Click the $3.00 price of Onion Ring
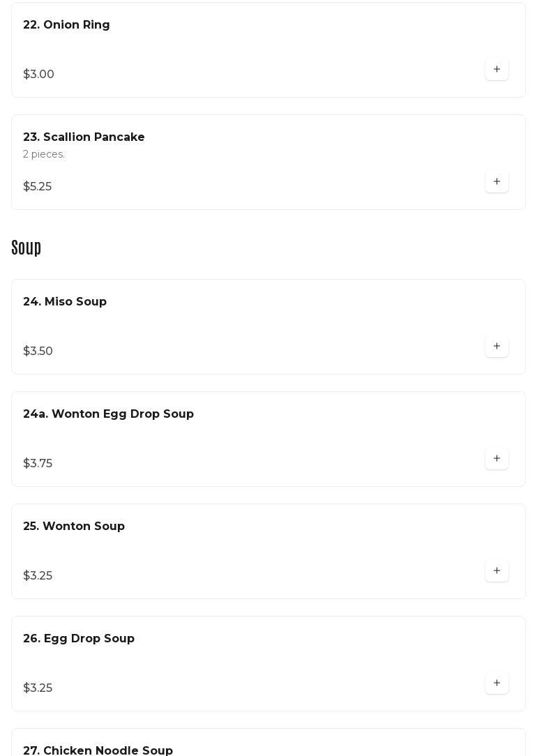This screenshot has height=756, width=537. point(38,75)
